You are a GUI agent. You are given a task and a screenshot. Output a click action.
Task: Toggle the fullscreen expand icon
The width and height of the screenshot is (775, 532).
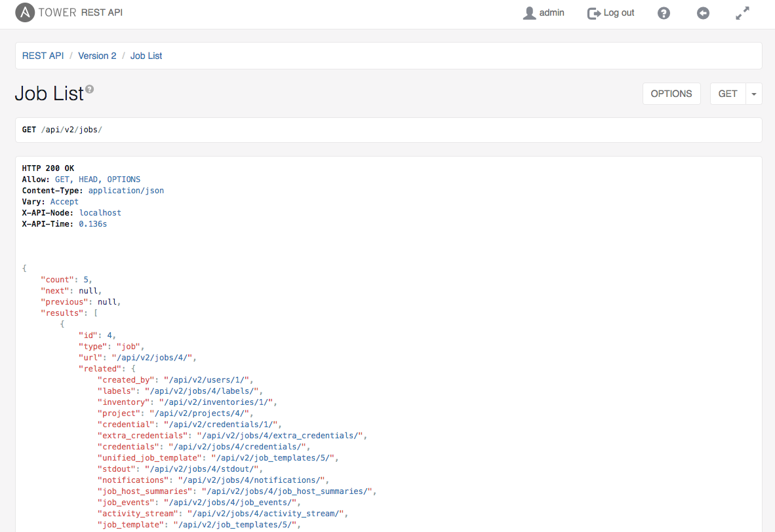tap(742, 13)
